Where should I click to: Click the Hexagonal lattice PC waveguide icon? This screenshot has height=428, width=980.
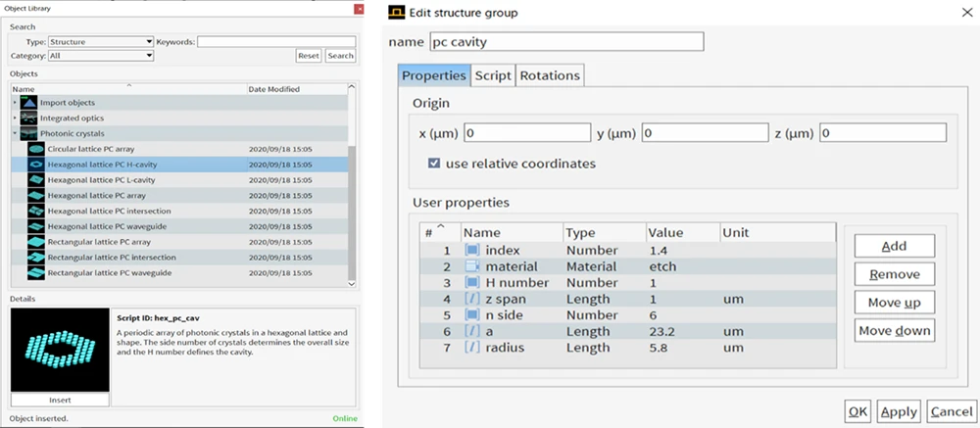click(x=37, y=226)
